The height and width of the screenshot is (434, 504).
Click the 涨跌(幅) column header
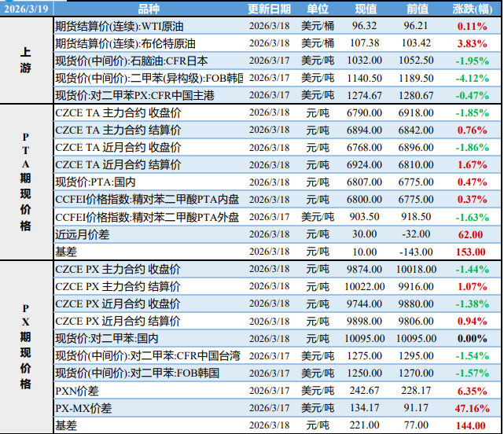473,9
